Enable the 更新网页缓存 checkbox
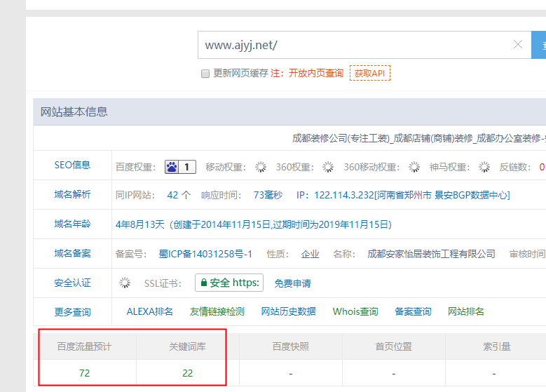 pyautogui.click(x=205, y=74)
